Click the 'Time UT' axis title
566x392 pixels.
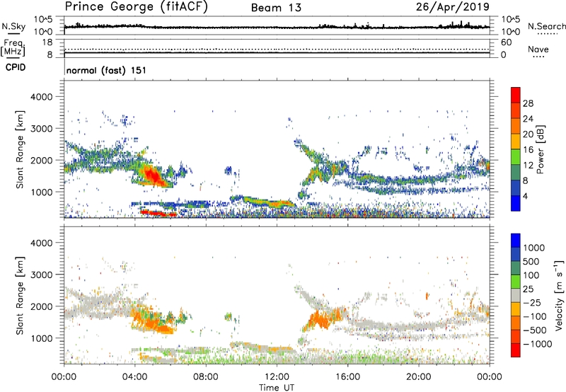click(x=277, y=388)
